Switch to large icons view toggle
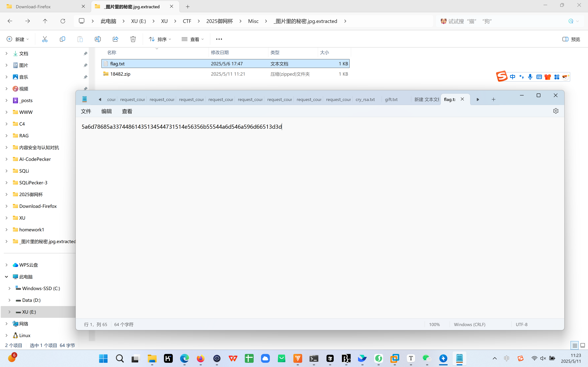588x367 pixels. click(583, 345)
